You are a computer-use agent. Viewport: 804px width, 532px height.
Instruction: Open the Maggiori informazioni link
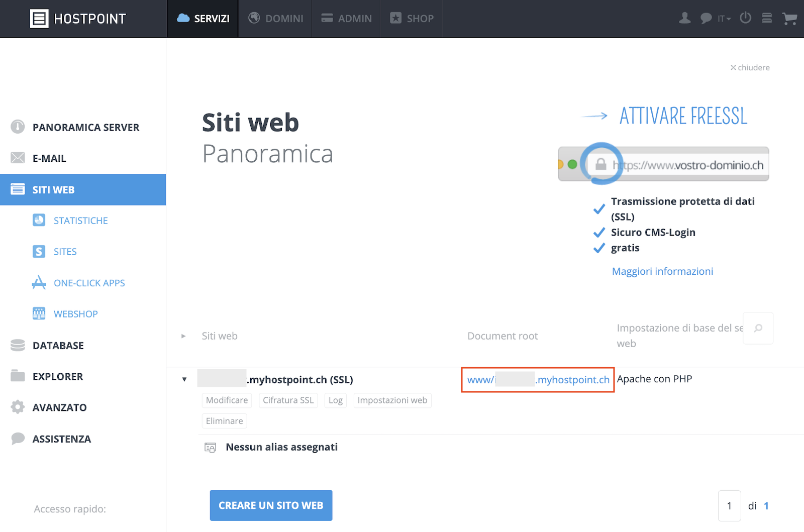pos(662,271)
